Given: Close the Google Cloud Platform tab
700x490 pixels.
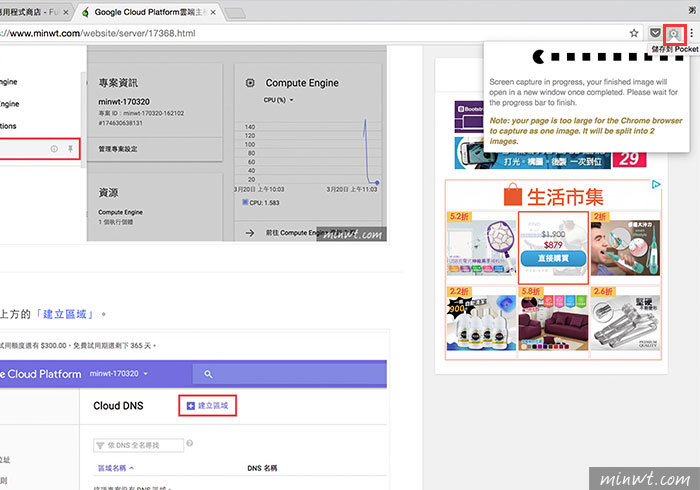Looking at the screenshot, I should click(213, 12).
